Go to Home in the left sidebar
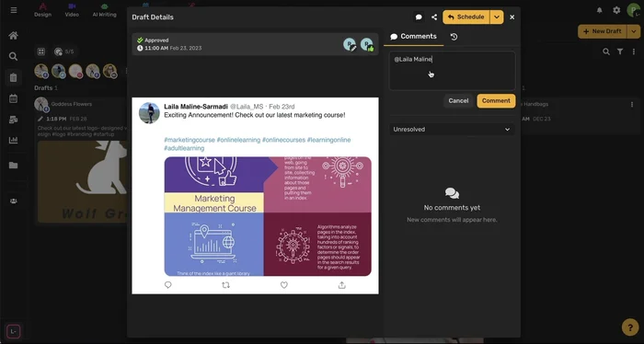 13,36
